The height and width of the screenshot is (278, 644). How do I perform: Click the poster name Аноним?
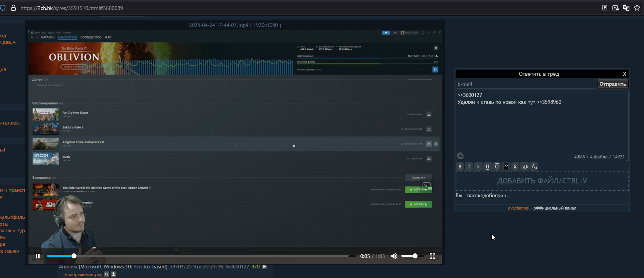click(x=68, y=266)
